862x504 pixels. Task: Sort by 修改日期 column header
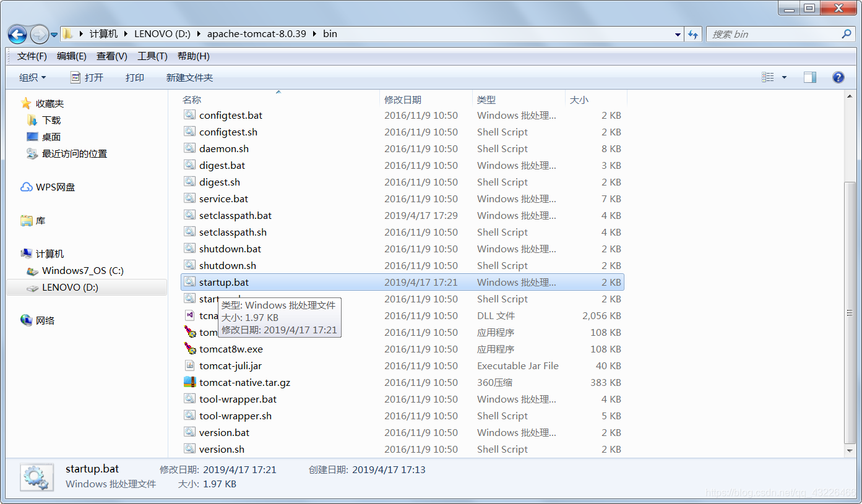coord(403,100)
